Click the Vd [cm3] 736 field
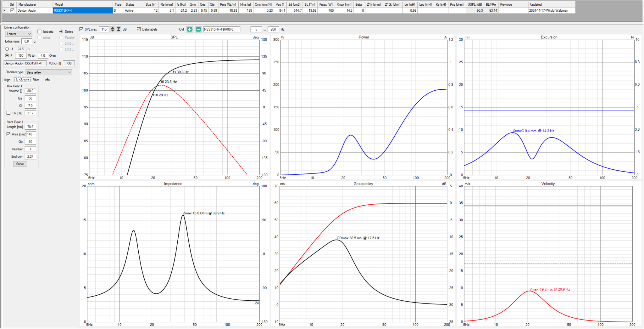644x329 pixels. 69,63
